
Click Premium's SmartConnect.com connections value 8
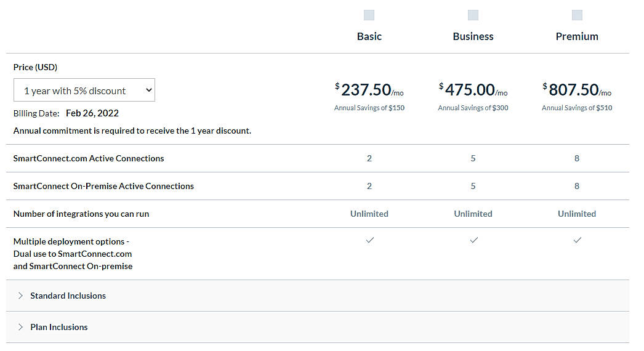click(577, 158)
